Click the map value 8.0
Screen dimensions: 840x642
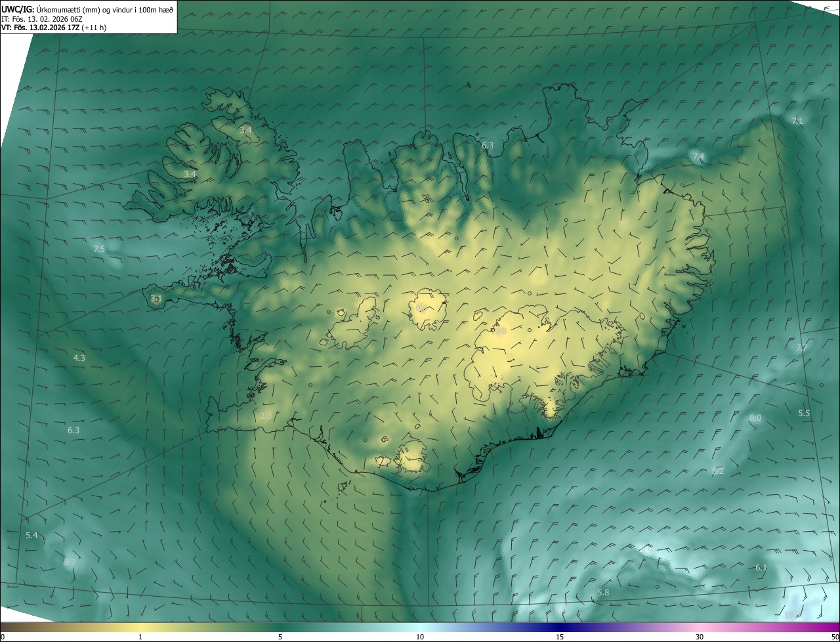755,418
